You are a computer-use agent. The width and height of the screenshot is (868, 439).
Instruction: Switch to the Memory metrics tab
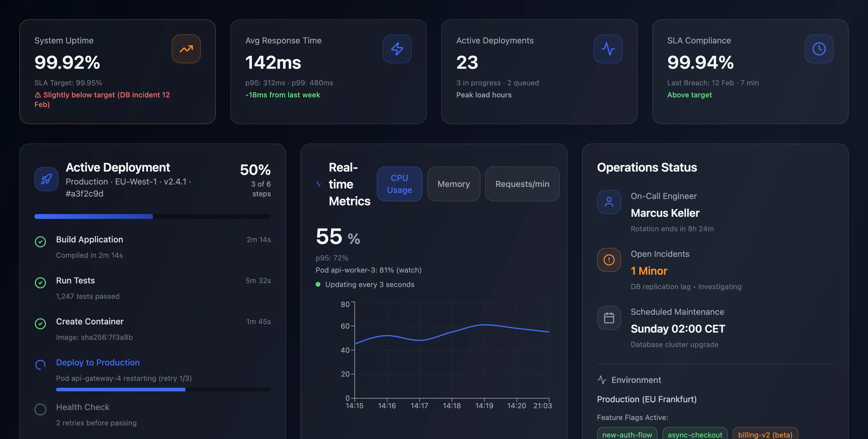pos(454,184)
